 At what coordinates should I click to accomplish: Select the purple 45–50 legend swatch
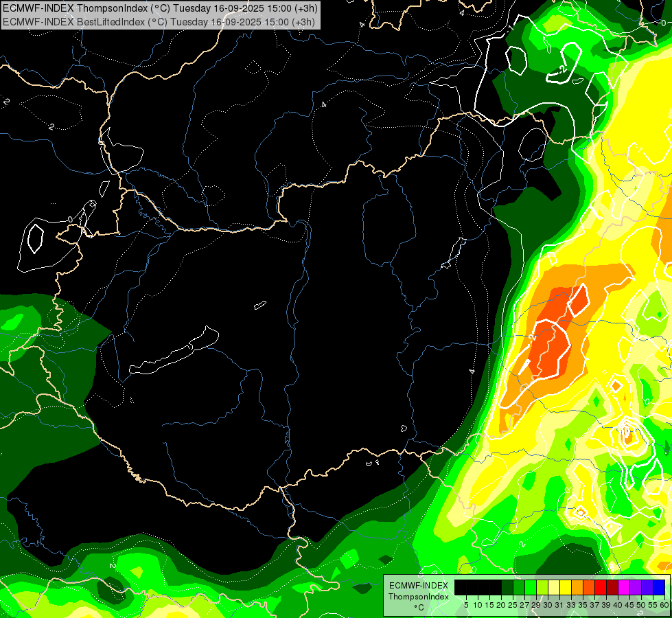(x=636, y=587)
